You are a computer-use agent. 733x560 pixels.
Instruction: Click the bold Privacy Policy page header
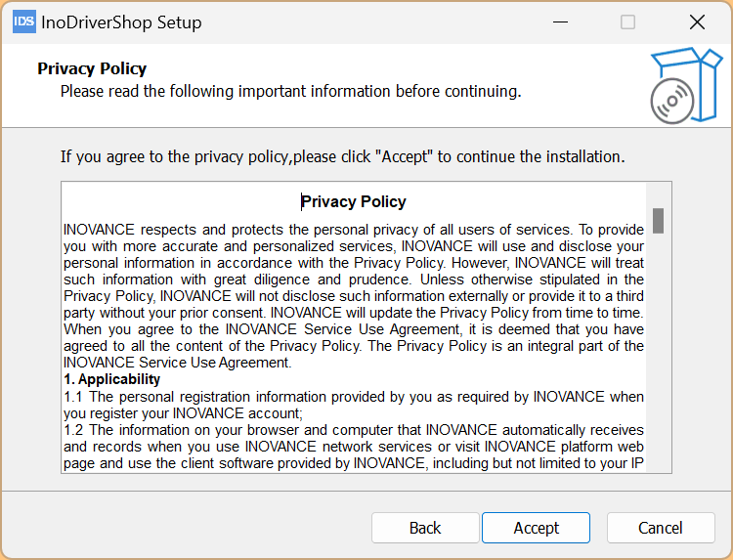[92, 68]
